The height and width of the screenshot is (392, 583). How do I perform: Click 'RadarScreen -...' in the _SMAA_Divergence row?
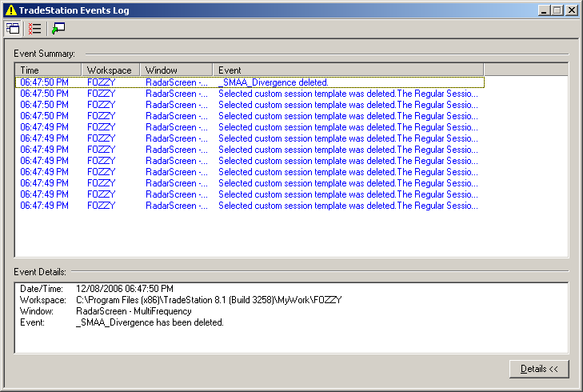pyautogui.click(x=177, y=82)
